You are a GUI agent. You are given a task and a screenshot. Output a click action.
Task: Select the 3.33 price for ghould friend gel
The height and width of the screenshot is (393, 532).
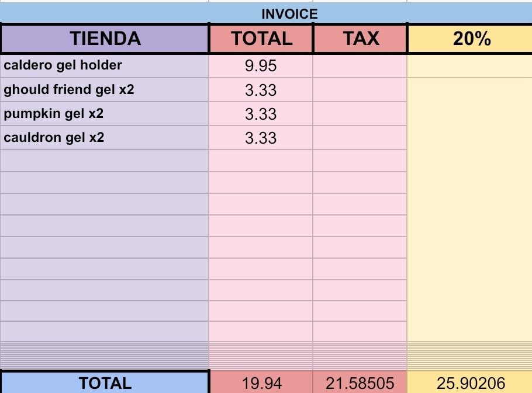(x=261, y=90)
